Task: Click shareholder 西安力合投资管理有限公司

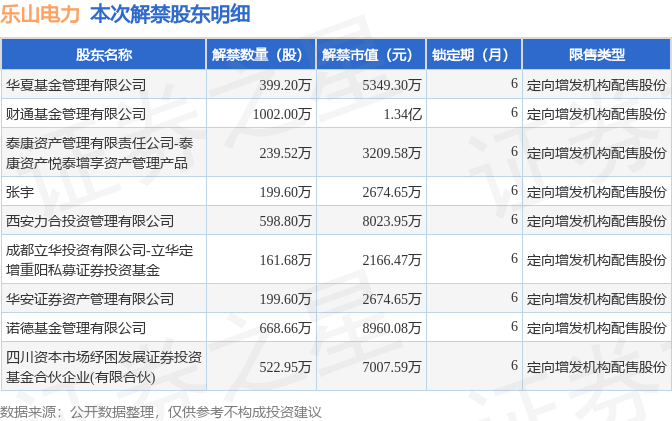Action: point(90,221)
